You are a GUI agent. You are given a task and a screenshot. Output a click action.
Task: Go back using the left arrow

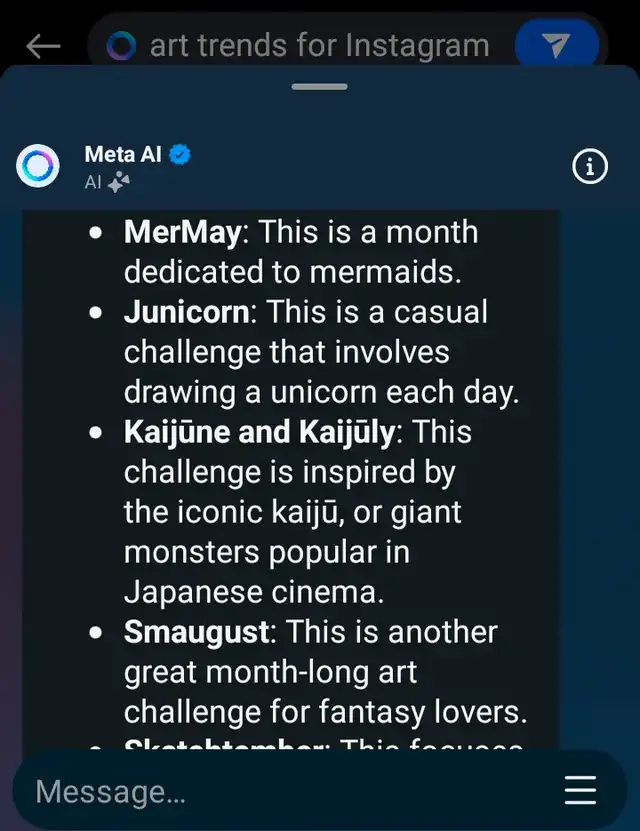point(43,46)
